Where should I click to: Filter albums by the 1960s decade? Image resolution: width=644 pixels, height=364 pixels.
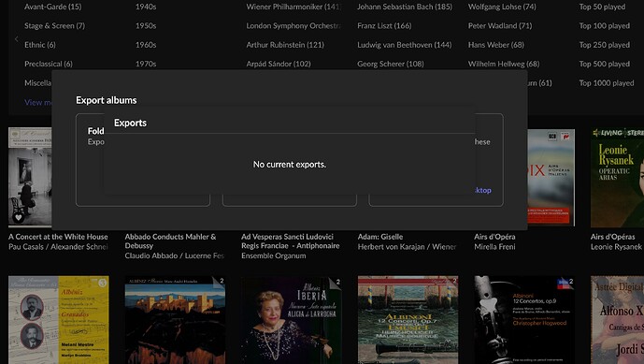[146, 44]
